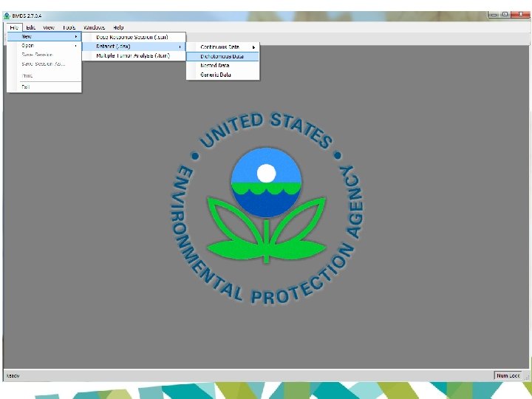Open the Windows menu
The width and height of the screenshot is (532, 399).
click(94, 27)
